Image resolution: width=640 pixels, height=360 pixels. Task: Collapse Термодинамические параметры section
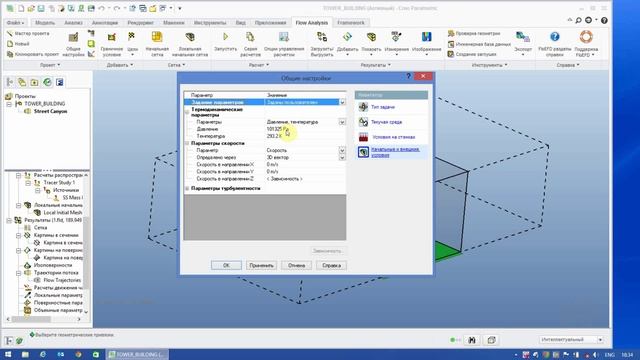187,112
